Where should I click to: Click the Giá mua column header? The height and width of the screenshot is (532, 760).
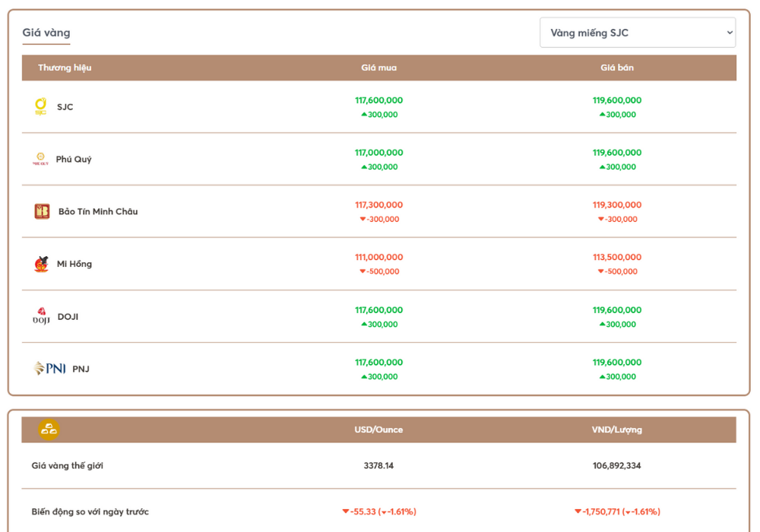click(x=378, y=68)
